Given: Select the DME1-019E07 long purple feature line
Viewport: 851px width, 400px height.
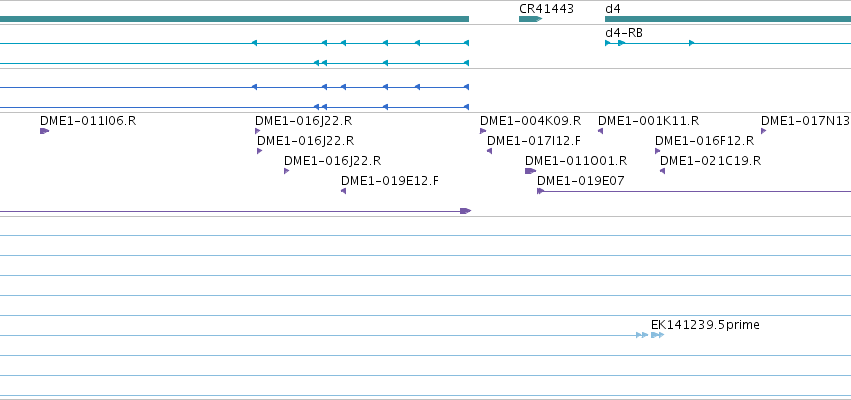Looking at the screenshot, I should click(694, 191).
